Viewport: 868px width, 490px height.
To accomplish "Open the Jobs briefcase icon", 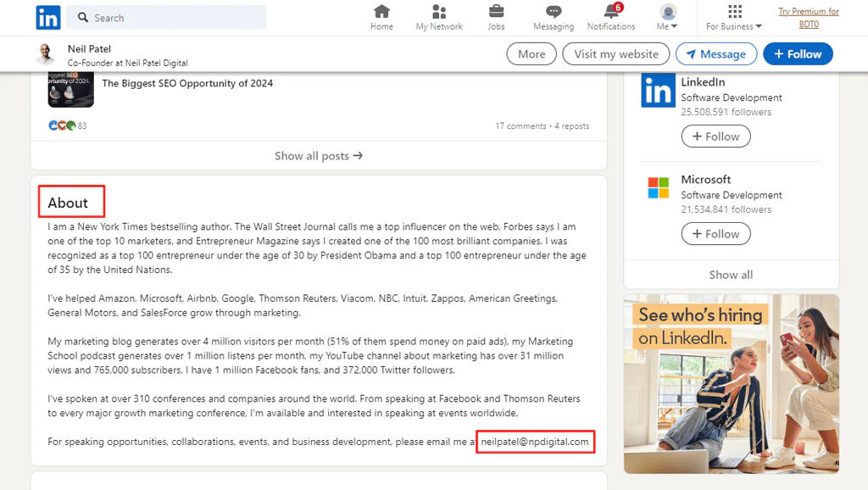I will tap(496, 12).
